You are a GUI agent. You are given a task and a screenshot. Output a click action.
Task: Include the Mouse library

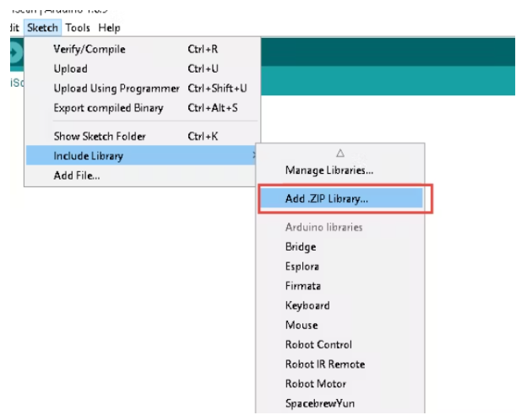(340, 326)
